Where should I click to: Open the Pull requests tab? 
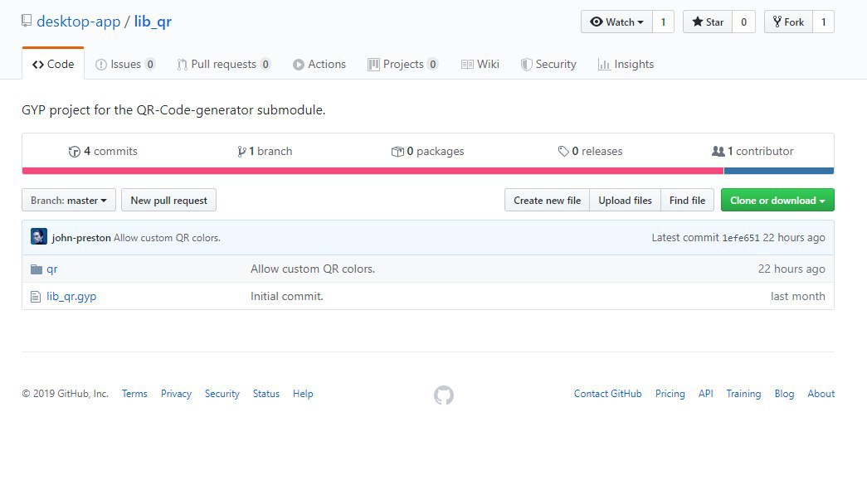point(223,65)
